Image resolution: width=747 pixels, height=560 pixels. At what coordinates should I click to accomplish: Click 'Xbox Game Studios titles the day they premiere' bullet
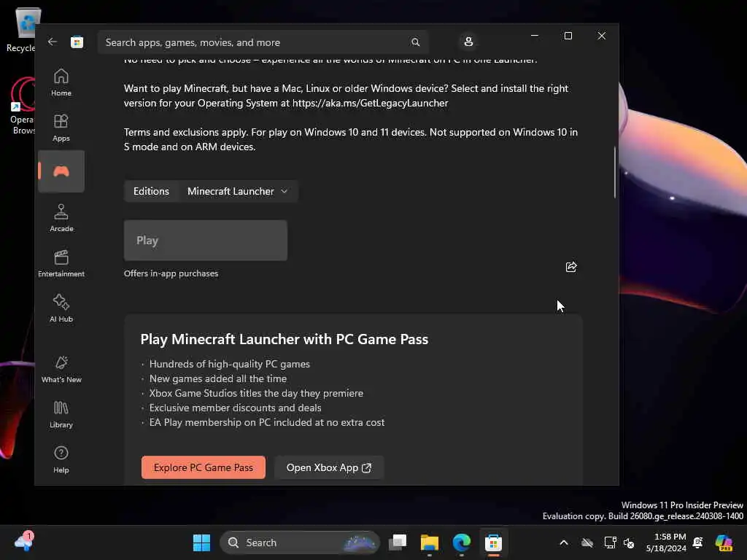[x=256, y=393]
